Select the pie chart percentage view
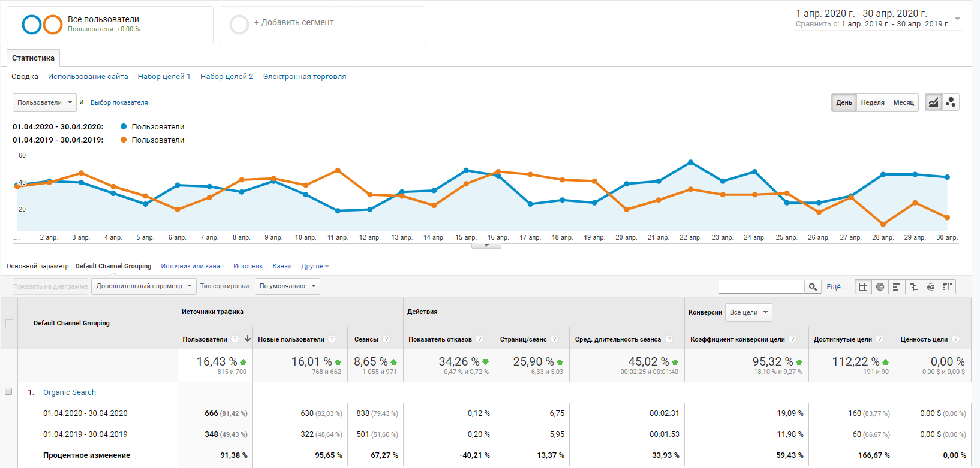 coord(880,287)
